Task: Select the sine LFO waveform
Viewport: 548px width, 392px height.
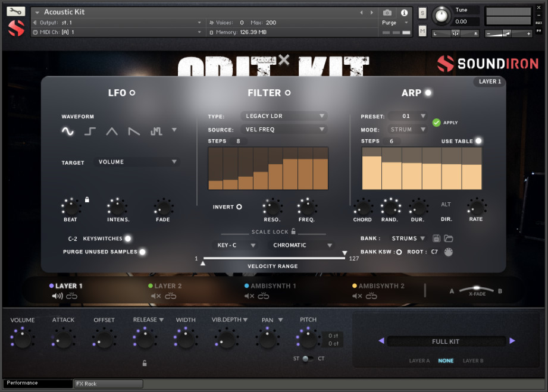Action: coord(68,131)
